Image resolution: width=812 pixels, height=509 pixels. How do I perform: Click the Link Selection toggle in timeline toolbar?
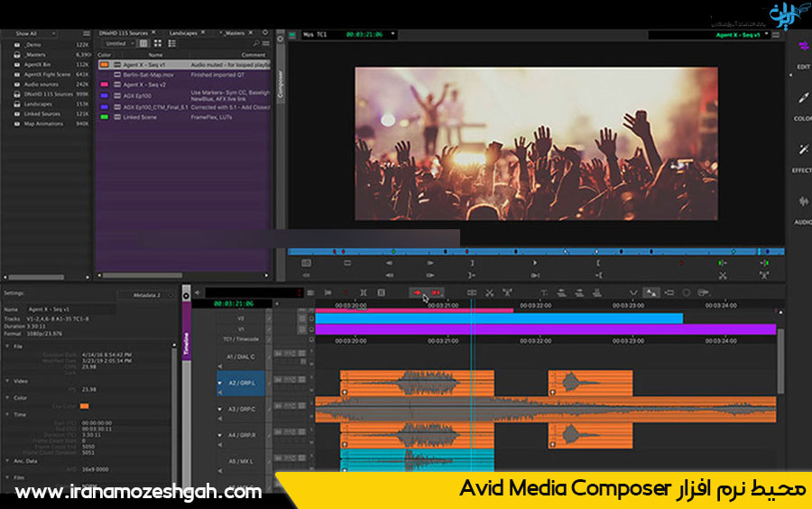[651, 293]
